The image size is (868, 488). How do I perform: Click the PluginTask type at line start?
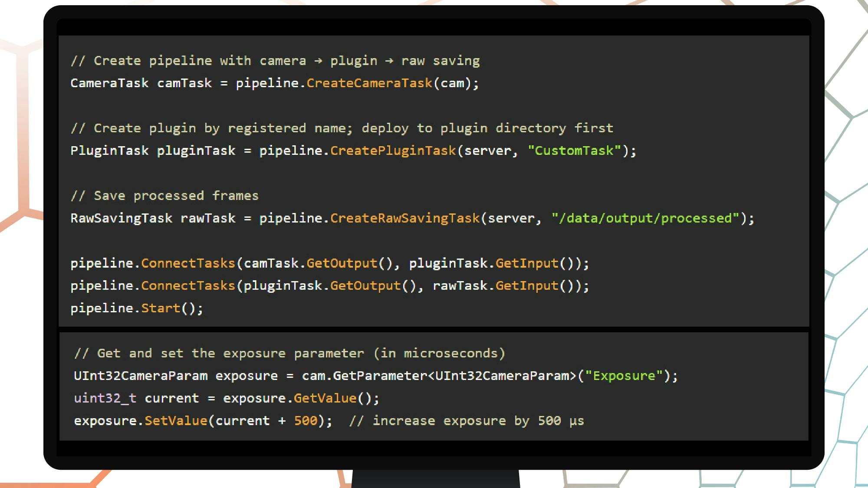[x=109, y=151]
